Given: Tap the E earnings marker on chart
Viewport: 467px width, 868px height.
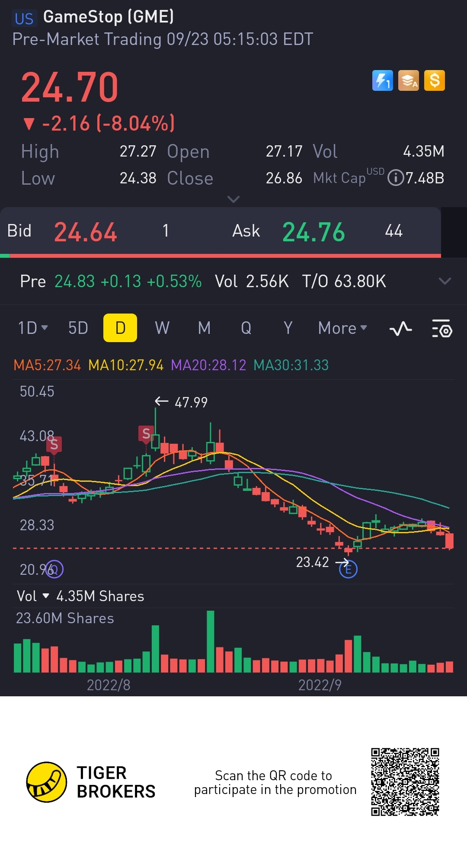Looking at the screenshot, I should (x=348, y=569).
